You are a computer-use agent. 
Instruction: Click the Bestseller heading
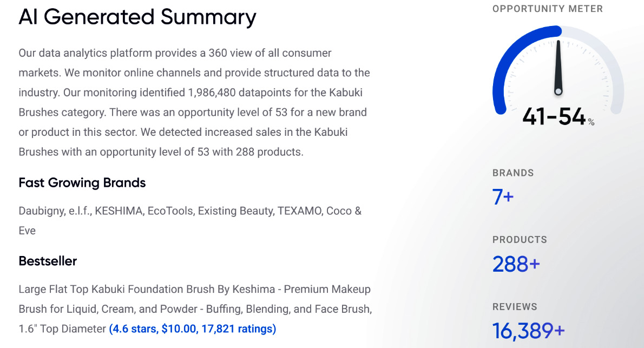48,261
